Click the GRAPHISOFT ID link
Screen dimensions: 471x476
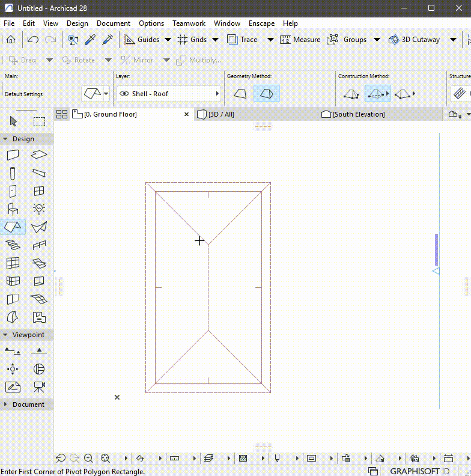click(420, 471)
